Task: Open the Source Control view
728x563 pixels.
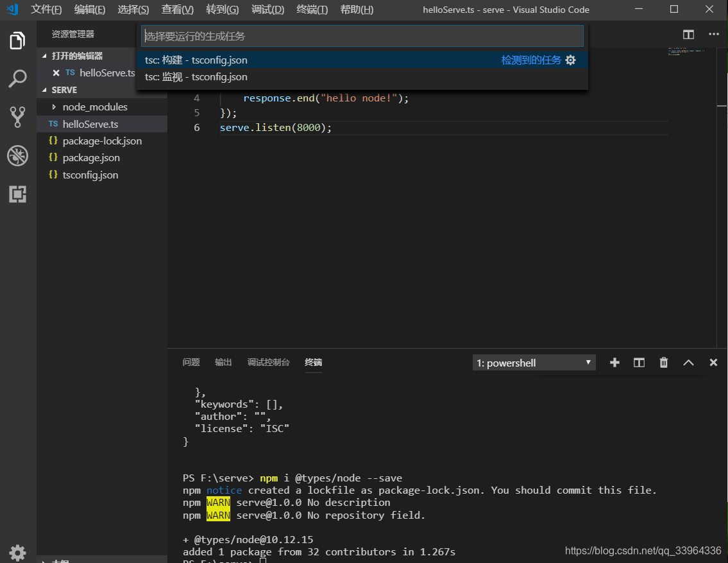Action: [18, 117]
